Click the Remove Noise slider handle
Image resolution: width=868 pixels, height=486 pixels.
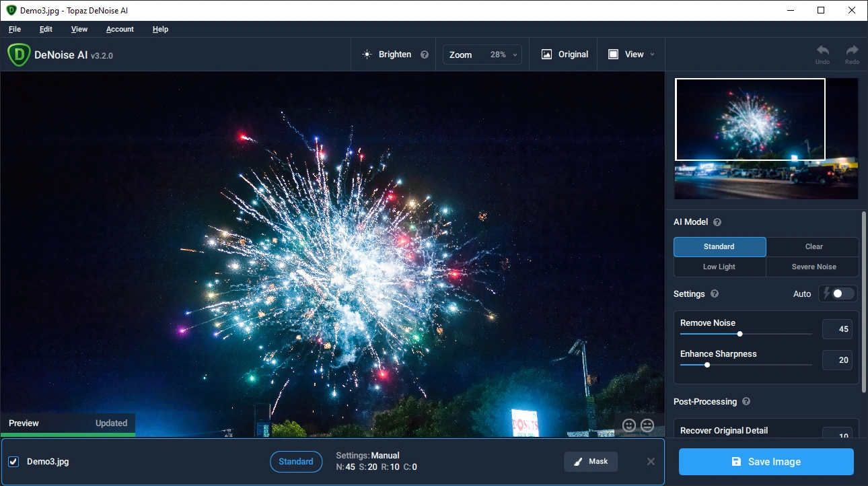click(x=740, y=334)
